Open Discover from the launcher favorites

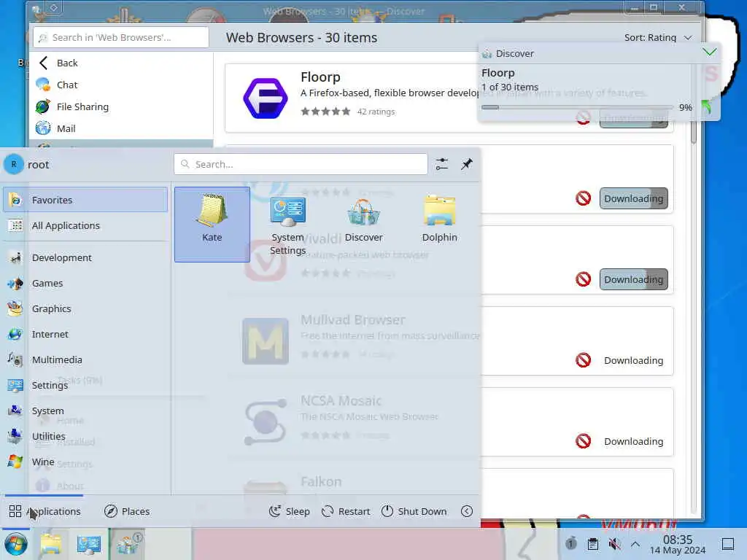click(x=363, y=225)
